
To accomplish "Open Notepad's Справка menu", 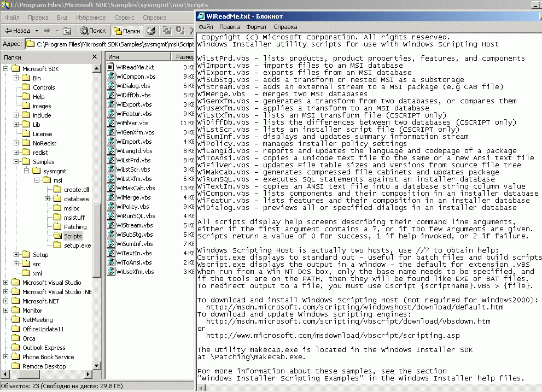I will point(285,27).
